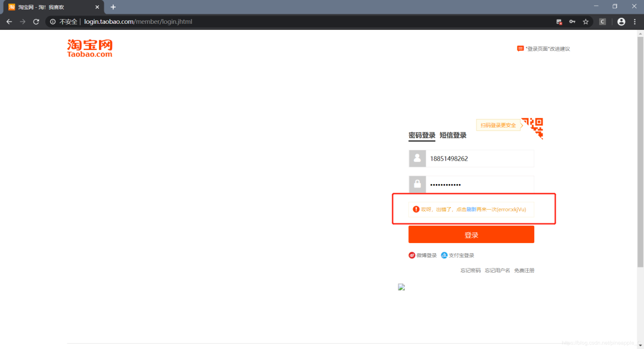The image size is (644, 349).
Task: Click the scrollbar down arrow
Action: [639, 344]
